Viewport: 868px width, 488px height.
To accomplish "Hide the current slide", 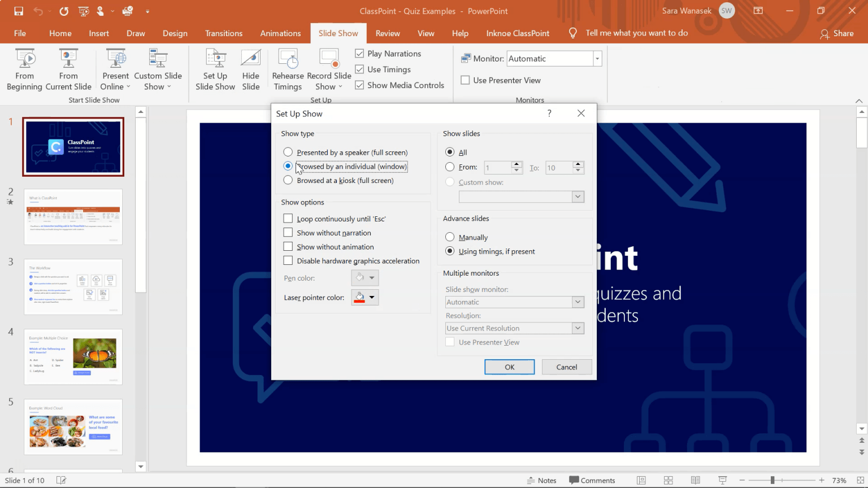I will point(251,68).
